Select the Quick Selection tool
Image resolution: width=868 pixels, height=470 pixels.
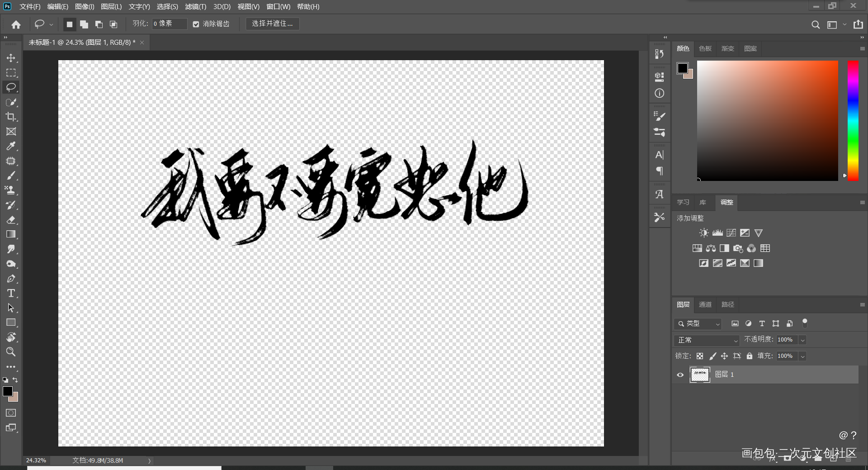click(11, 102)
